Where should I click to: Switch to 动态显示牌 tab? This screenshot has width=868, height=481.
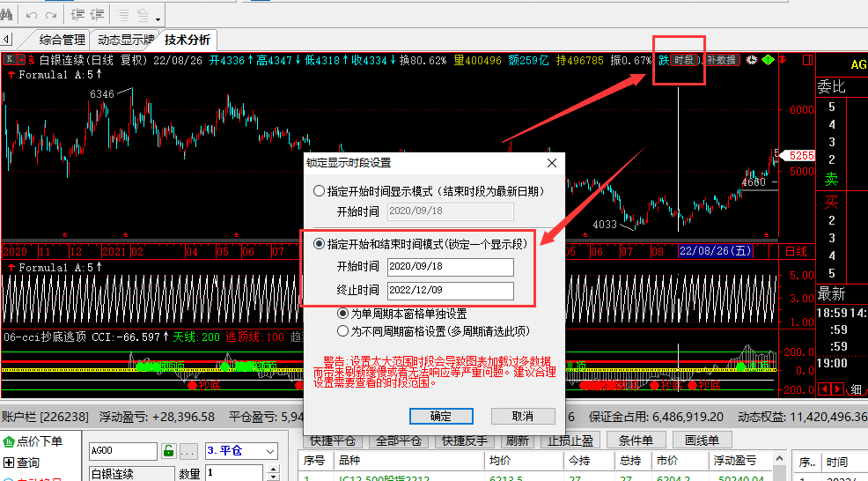[x=126, y=40]
